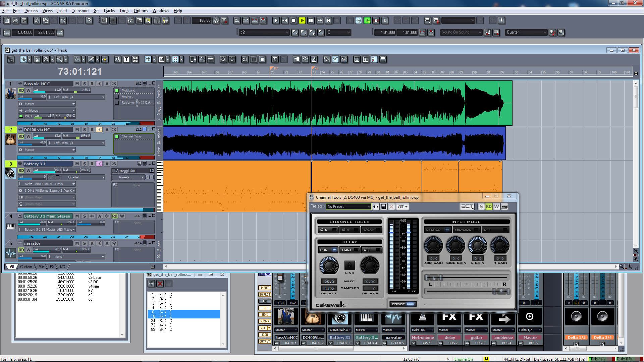Switch to the I/O tab in Track view
This screenshot has height=362, width=644.
click(x=62, y=267)
